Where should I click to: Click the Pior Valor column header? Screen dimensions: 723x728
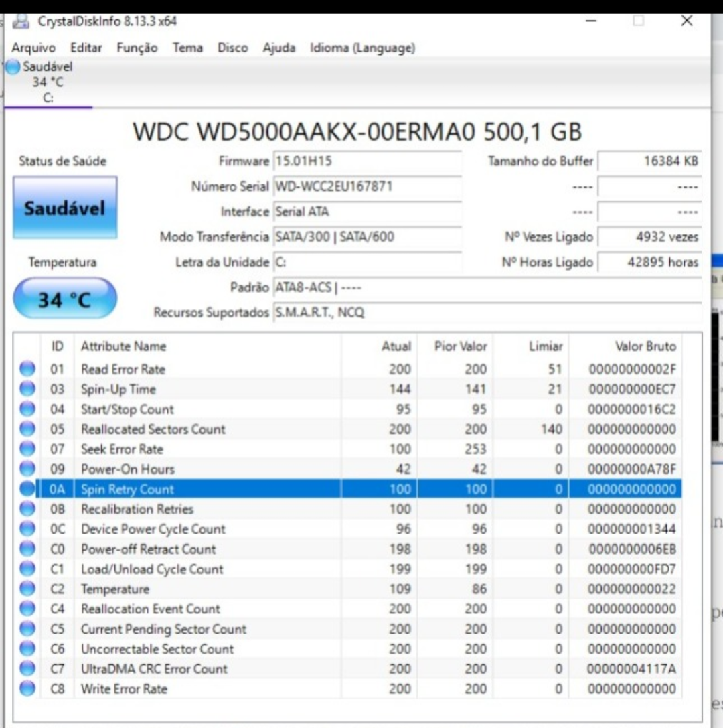tap(455, 346)
